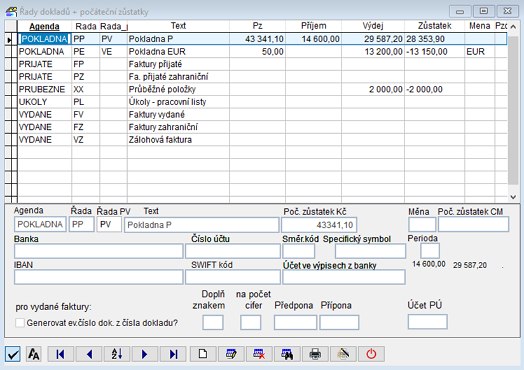Click the 'SWIFT kód' input field
This screenshot has height=370, width=524.
[233, 277]
